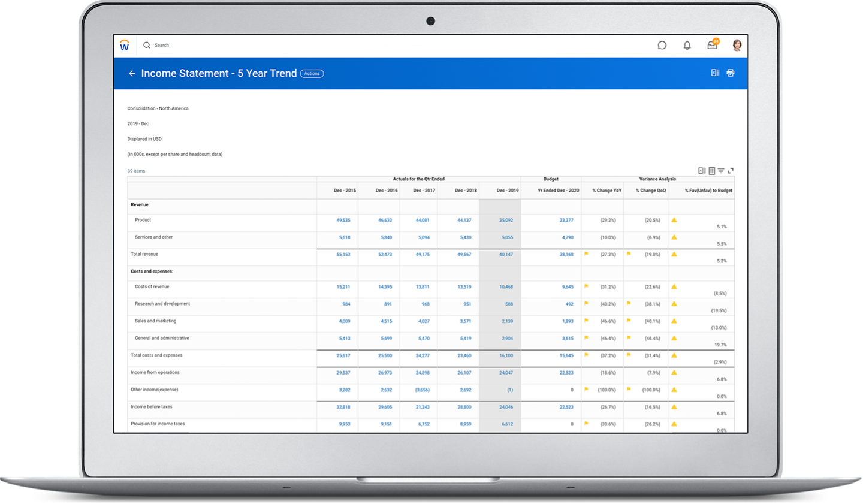Click the alert triangle beside Product's 5.1% variance

point(674,220)
